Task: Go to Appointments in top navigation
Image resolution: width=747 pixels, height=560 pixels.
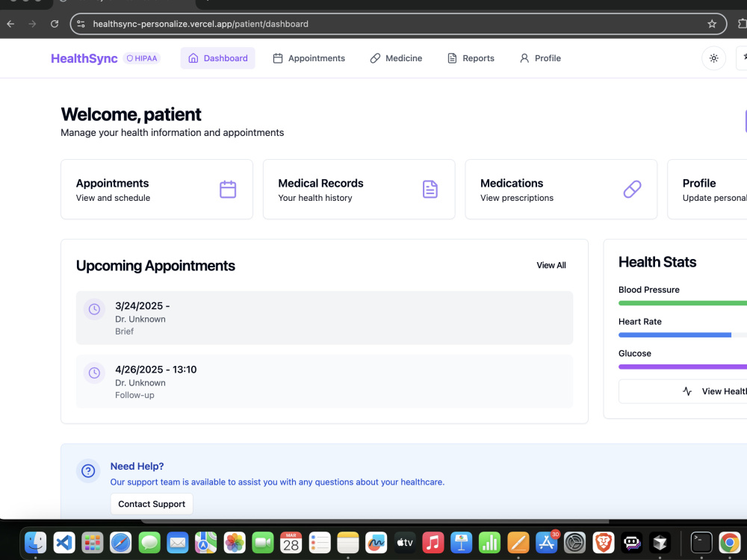Action: click(309, 58)
